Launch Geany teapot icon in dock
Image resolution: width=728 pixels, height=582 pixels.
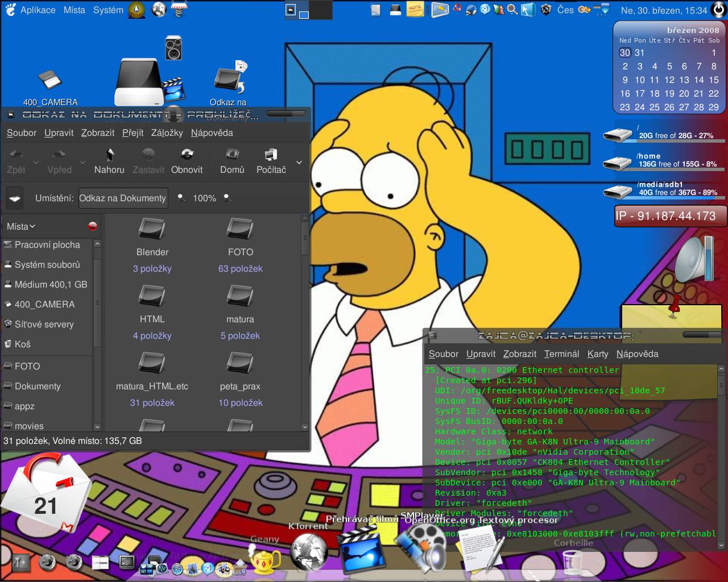tap(265, 559)
